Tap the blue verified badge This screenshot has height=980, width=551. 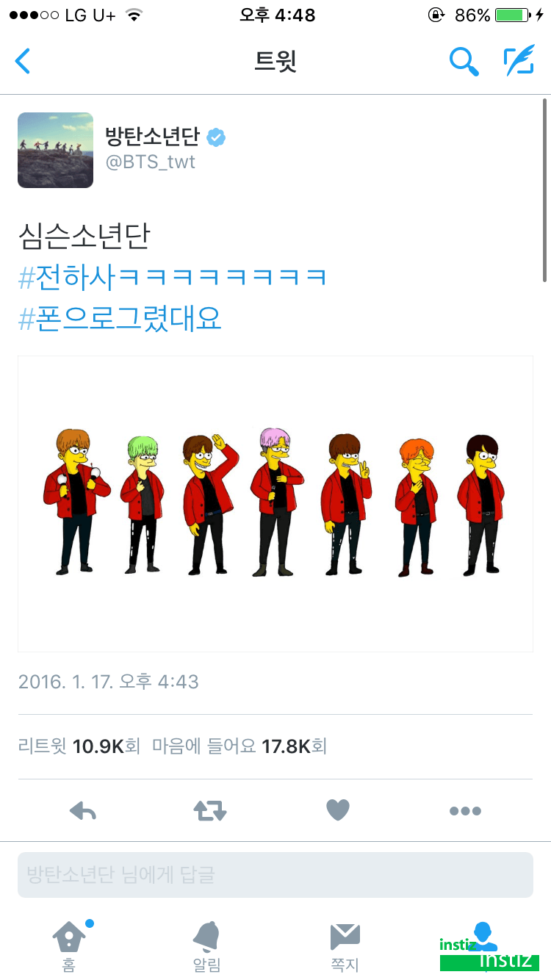coord(215,137)
